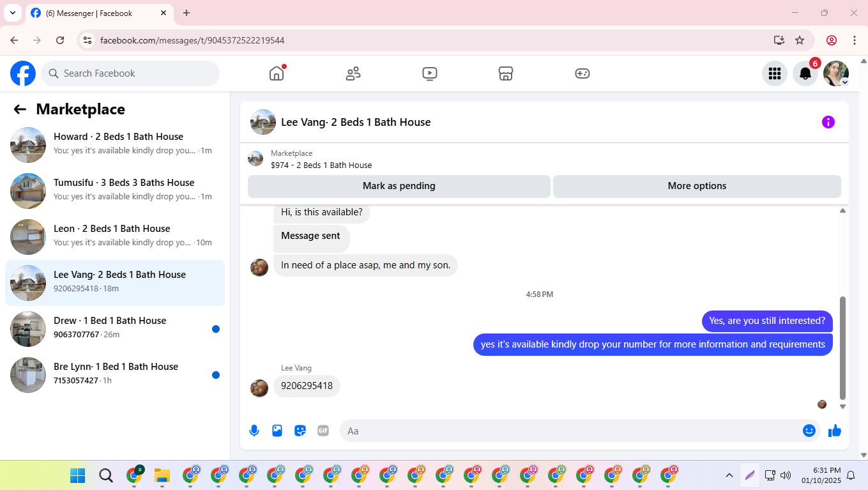Viewport: 868px width, 490px height.
Task: Click Lee Vang's avatar beside 9206295418 message
Action: tap(259, 388)
